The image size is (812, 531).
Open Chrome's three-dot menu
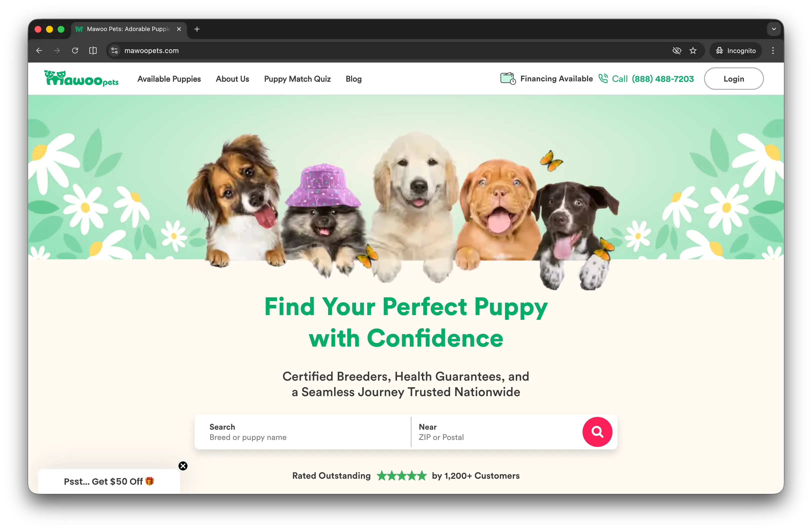(773, 51)
